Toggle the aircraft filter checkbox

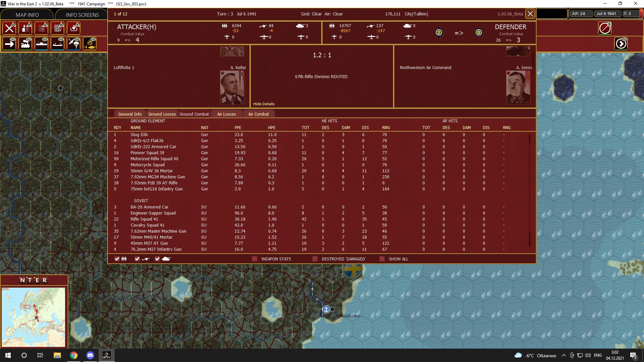click(x=137, y=259)
